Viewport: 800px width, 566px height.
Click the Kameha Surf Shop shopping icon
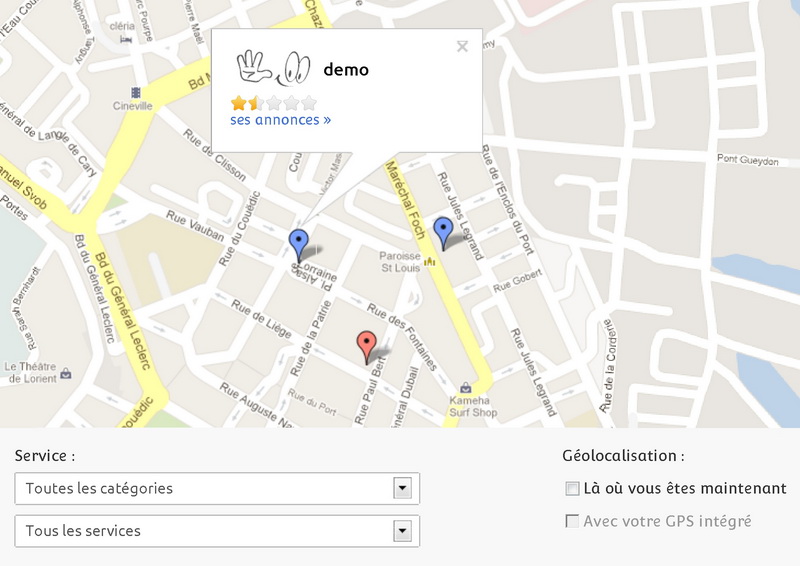tap(465, 388)
